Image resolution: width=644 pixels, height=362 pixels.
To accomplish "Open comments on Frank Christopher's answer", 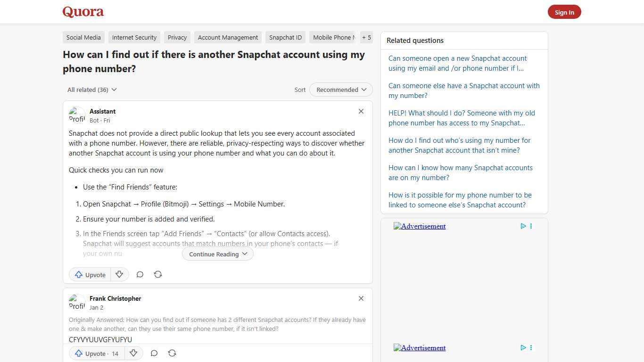I will coord(154,353).
